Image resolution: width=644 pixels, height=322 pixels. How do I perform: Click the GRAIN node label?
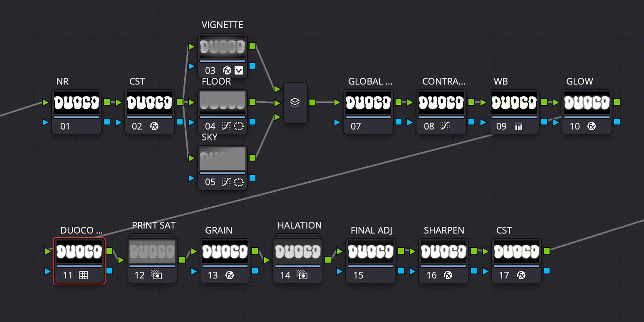[x=218, y=230]
